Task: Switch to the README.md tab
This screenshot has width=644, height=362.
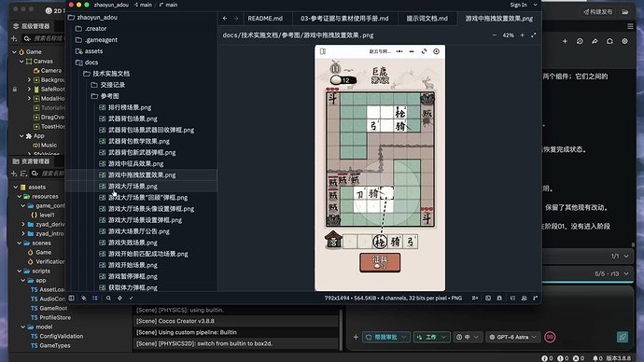Action: (x=265, y=19)
